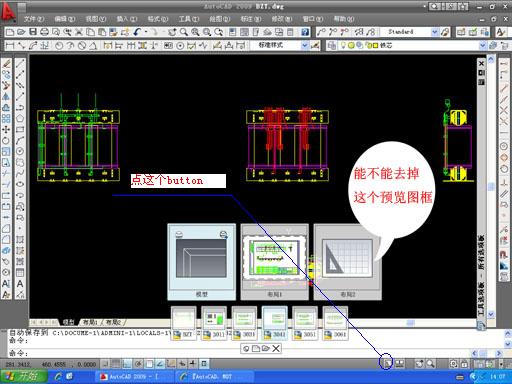Select the Ellipse draw tool
The height and width of the screenshot is (384, 512).
coord(20,184)
